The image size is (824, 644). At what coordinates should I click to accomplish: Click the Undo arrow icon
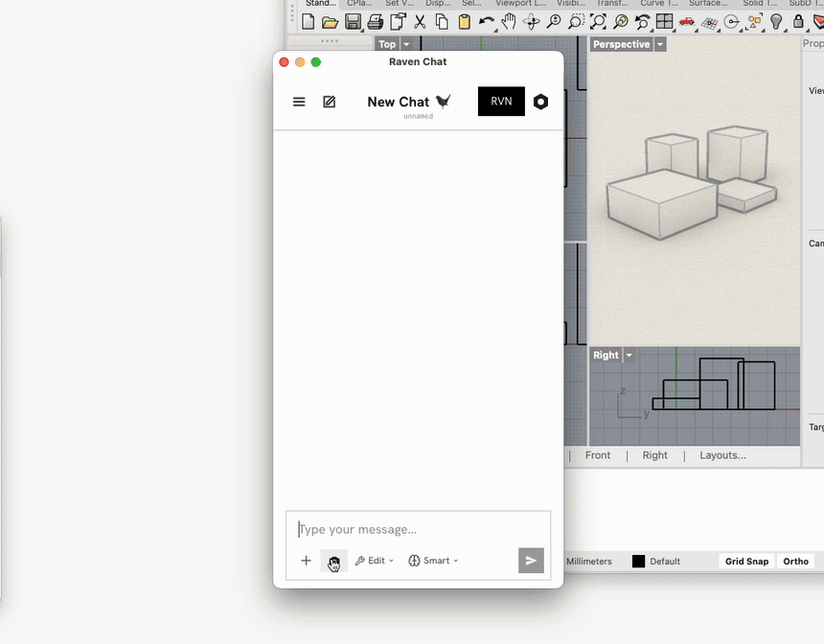(487, 21)
